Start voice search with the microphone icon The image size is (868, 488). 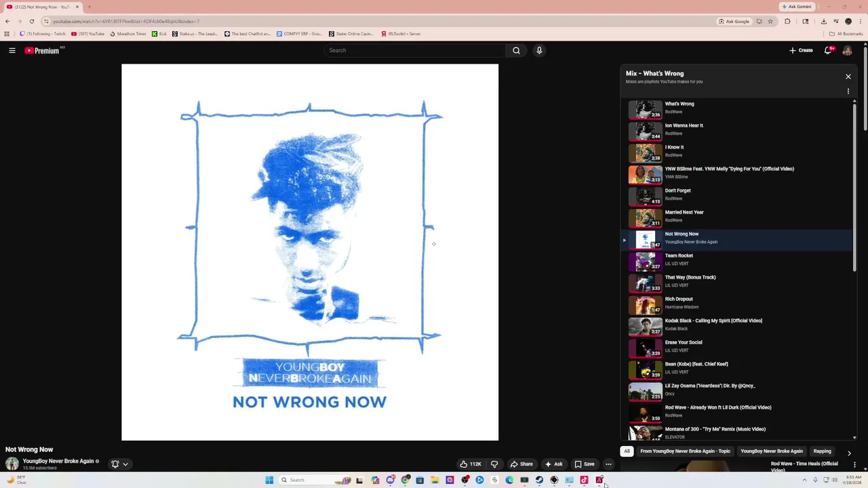[539, 50]
